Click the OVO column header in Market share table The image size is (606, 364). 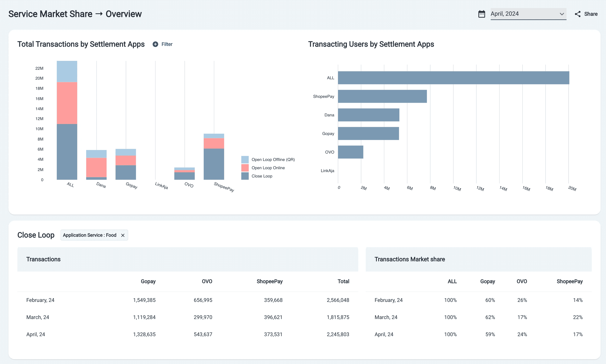click(521, 281)
